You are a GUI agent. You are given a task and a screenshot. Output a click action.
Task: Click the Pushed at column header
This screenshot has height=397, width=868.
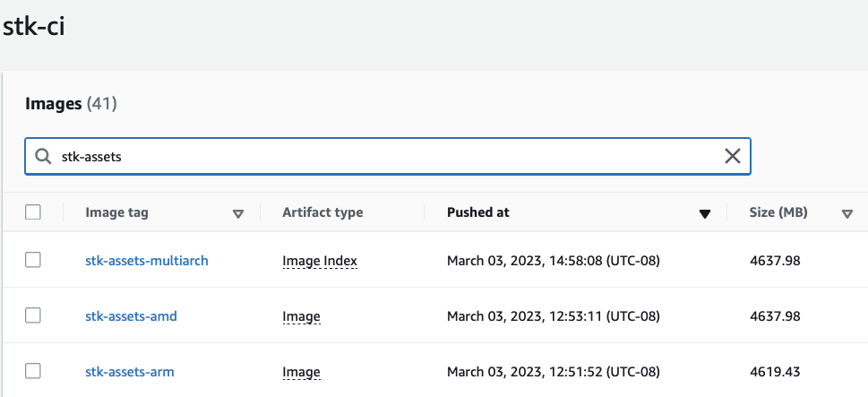pos(478,212)
